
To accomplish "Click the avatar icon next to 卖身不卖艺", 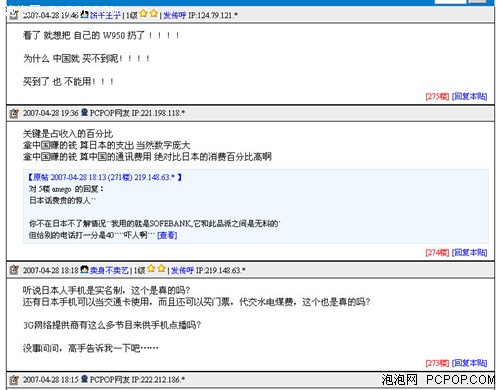I will pyautogui.click(x=85, y=269).
